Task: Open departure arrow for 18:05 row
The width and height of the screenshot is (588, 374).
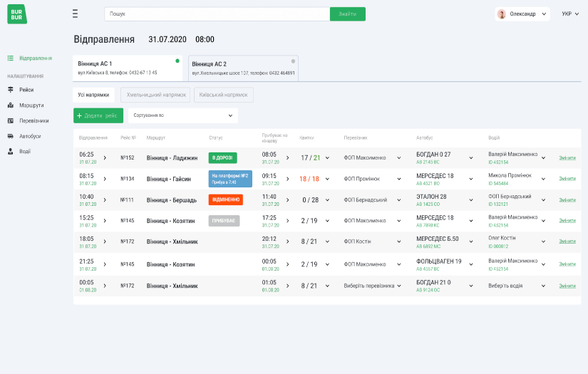Action: [105, 241]
